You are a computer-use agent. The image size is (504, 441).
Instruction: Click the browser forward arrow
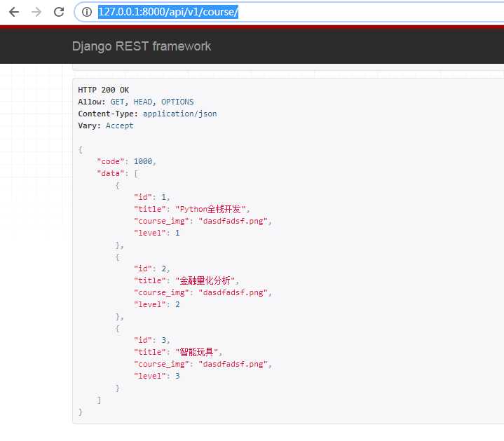tap(36, 12)
